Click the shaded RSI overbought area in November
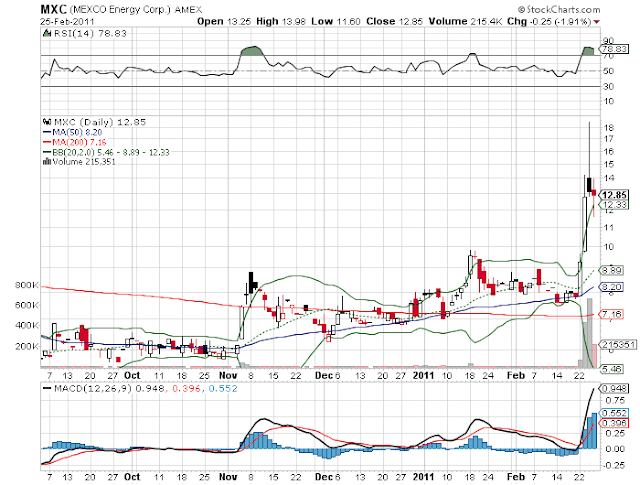 [252, 51]
